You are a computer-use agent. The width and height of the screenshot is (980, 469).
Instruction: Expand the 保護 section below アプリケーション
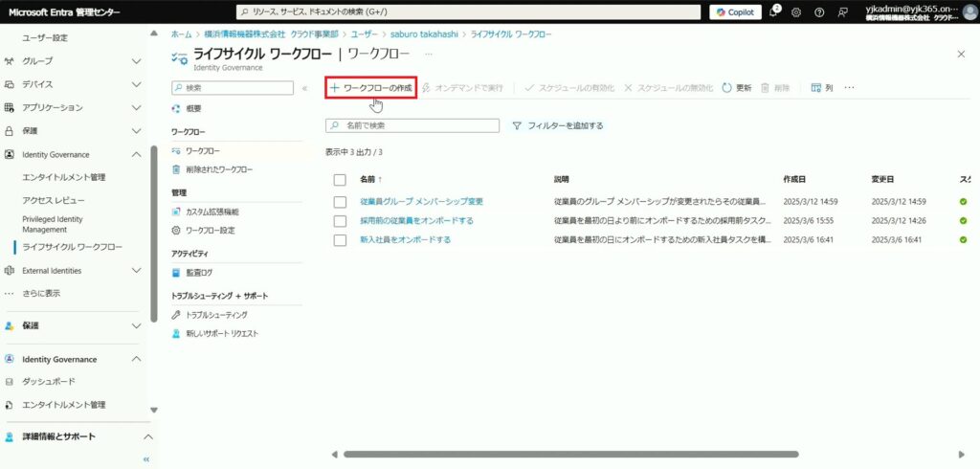point(136,131)
